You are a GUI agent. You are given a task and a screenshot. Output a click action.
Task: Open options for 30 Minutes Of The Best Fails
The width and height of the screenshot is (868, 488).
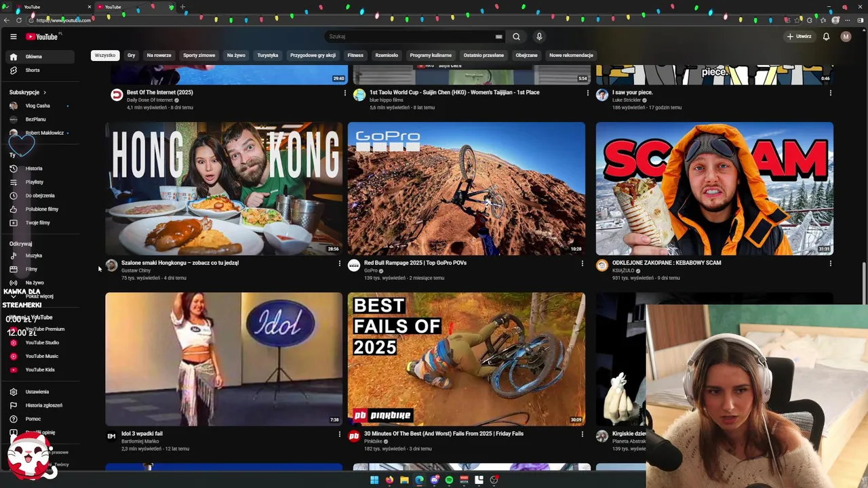(582, 434)
